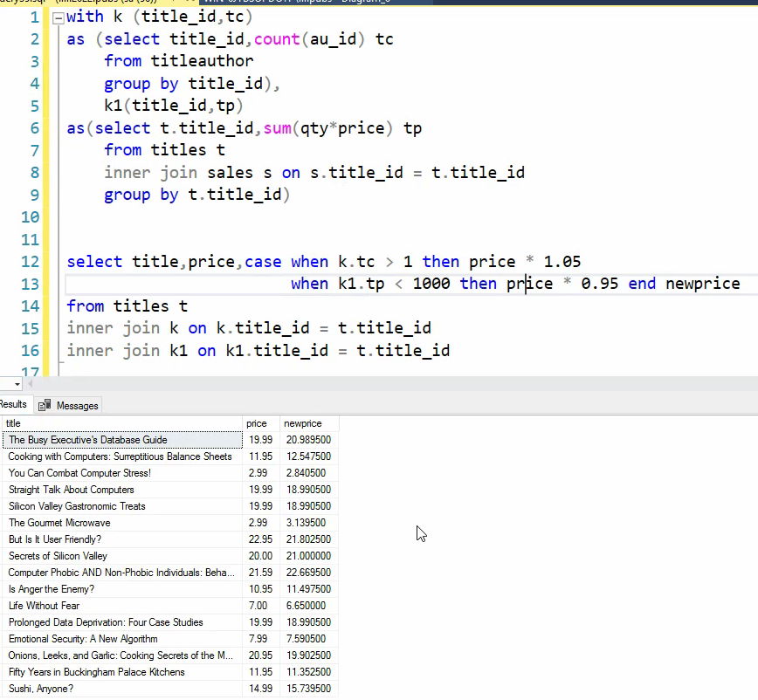
Task: Click newprice value 6.650000
Action: click(x=309, y=606)
